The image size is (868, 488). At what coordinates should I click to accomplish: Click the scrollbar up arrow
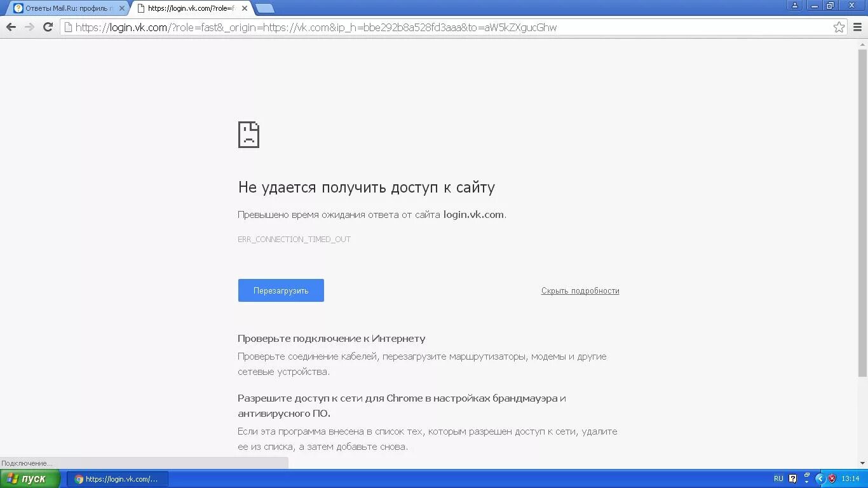[862, 44]
